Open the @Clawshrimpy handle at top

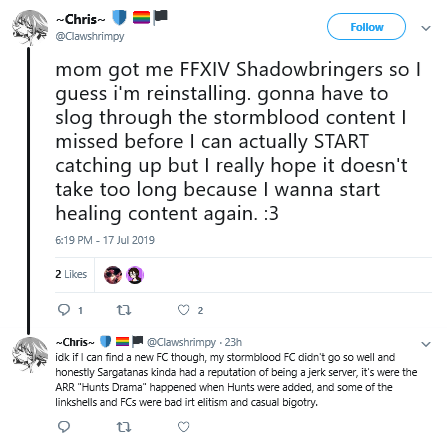(90, 36)
